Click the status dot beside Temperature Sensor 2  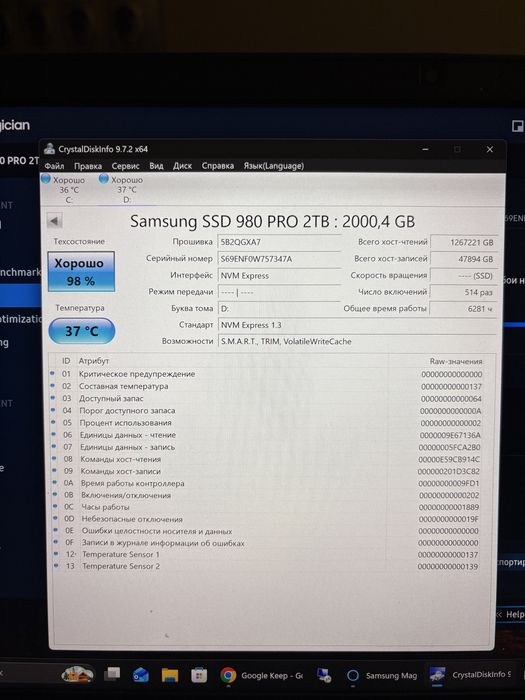pyautogui.click(x=56, y=565)
